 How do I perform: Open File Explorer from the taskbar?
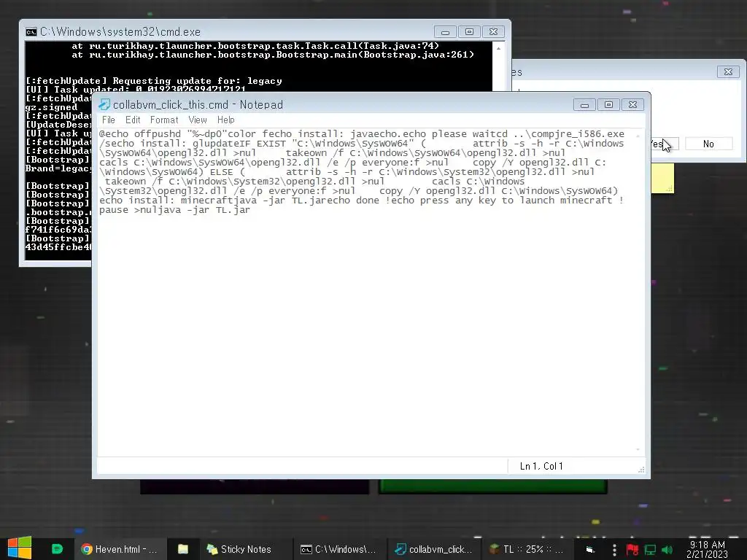[183, 549]
